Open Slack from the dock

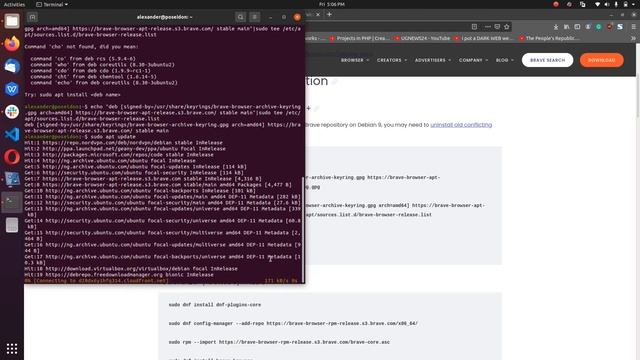pyautogui.click(x=12, y=111)
